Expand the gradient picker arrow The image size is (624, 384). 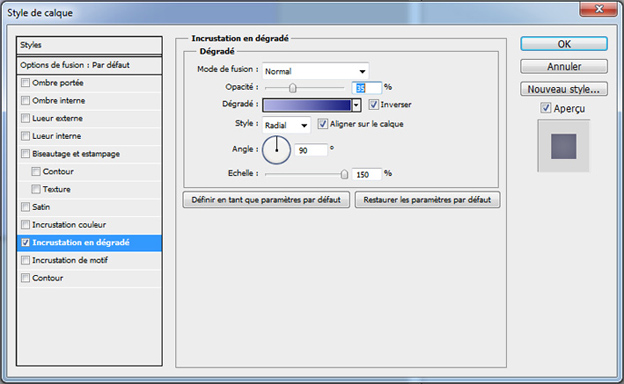pos(356,105)
